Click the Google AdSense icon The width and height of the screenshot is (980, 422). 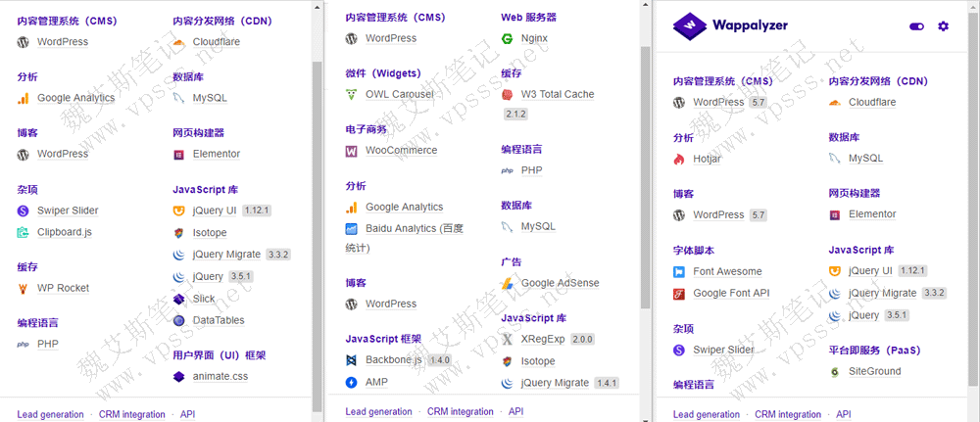pyautogui.click(x=507, y=284)
